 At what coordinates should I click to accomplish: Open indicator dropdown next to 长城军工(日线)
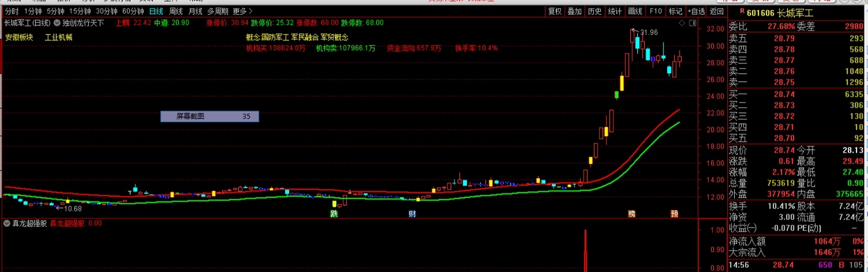(x=57, y=23)
